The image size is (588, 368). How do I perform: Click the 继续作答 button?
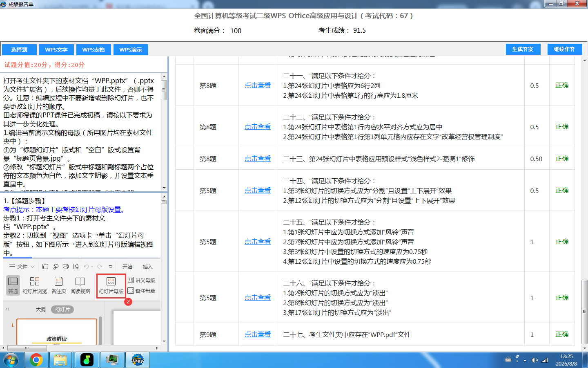(564, 49)
